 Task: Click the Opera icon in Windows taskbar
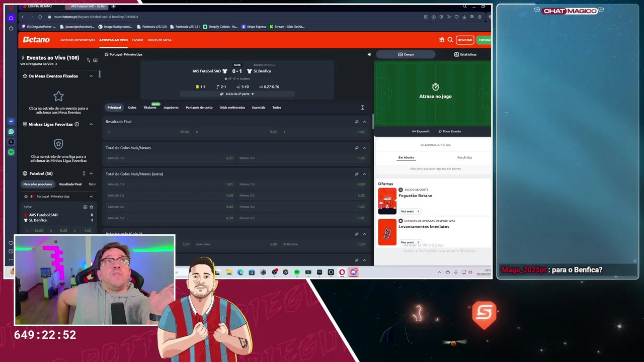click(342, 272)
